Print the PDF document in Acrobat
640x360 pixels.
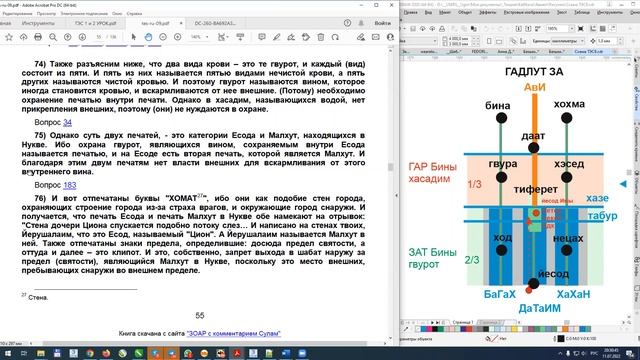[x=38, y=37]
